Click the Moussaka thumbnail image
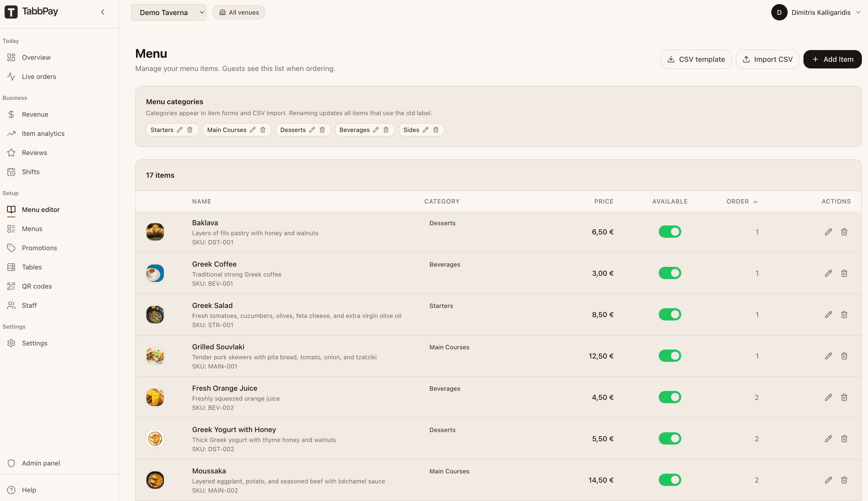Screen dimensions: 868x501 coord(155,480)
